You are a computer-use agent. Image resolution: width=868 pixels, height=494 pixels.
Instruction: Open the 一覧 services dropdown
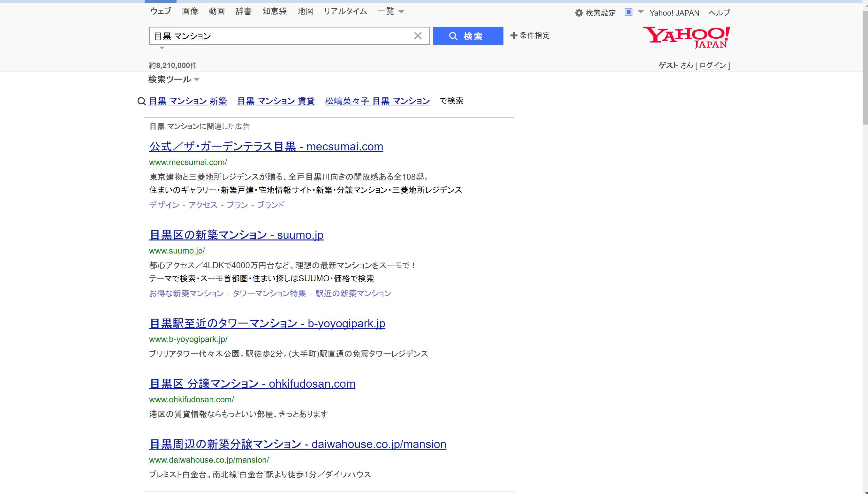(391, 11)
